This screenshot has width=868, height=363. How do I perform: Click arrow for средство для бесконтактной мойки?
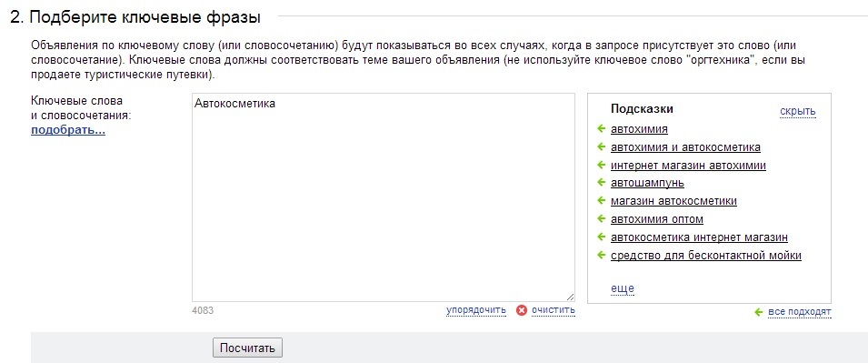[602, 256]
